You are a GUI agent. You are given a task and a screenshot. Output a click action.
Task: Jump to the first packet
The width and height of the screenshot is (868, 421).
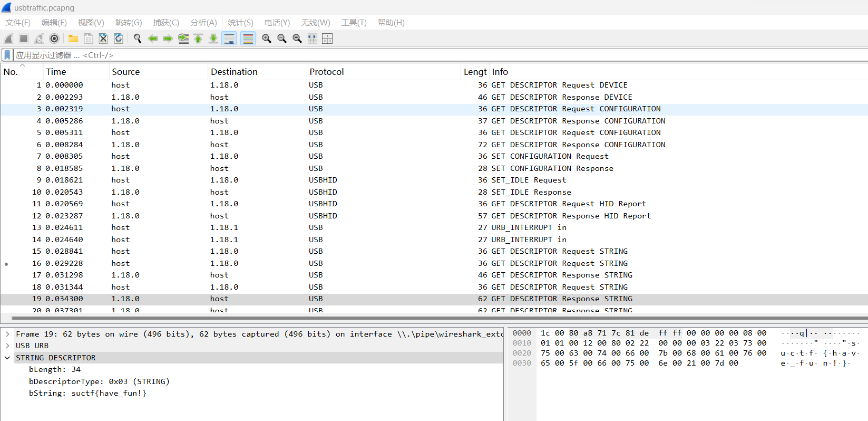(198, 39)
